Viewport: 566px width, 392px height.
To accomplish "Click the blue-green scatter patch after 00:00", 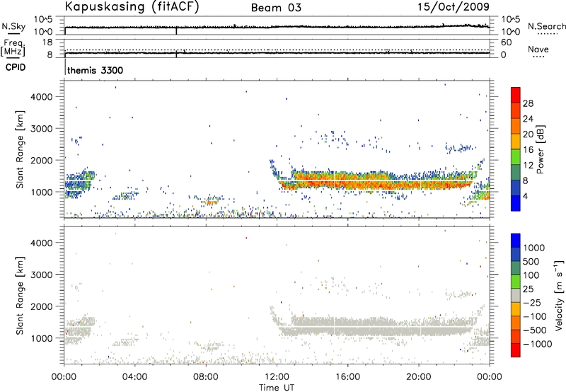I will (x=79, y=183).
